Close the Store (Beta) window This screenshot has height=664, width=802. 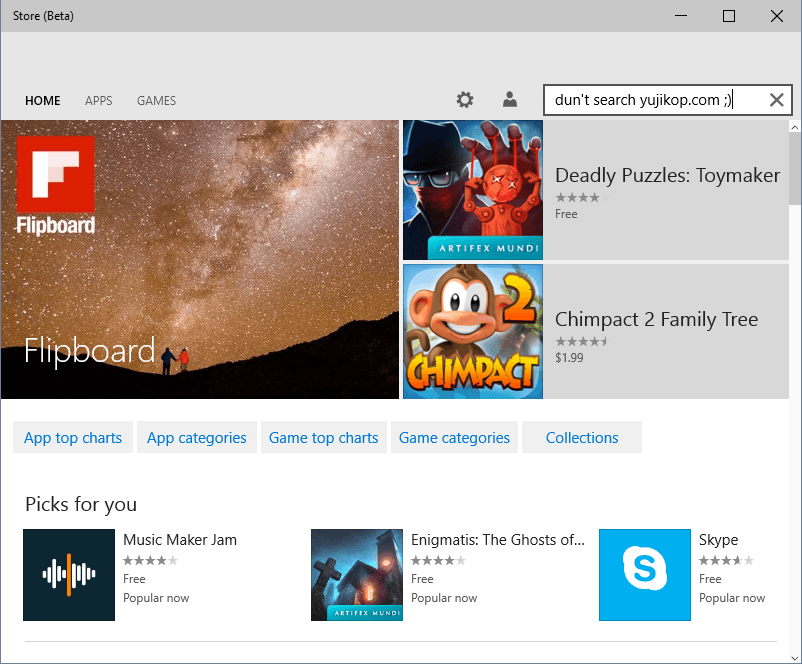click(777, 16)
